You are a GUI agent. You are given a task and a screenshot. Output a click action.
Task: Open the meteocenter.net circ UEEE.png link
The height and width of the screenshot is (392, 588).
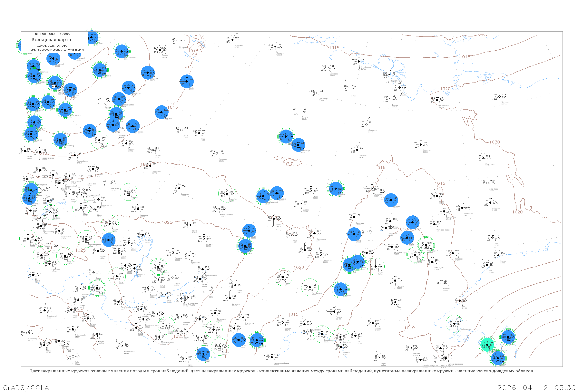55,50
